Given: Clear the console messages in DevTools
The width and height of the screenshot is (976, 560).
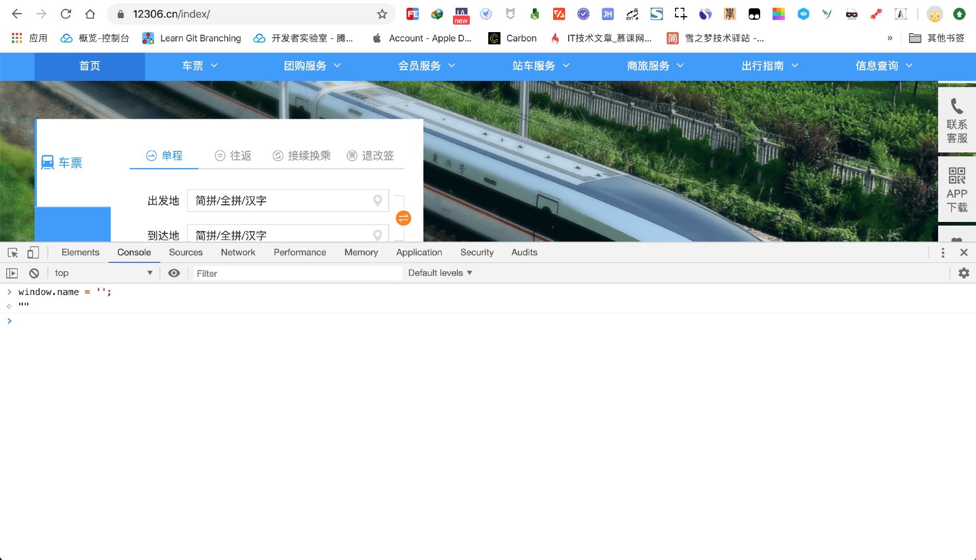Looking at the screenshot, I should 34,273.
